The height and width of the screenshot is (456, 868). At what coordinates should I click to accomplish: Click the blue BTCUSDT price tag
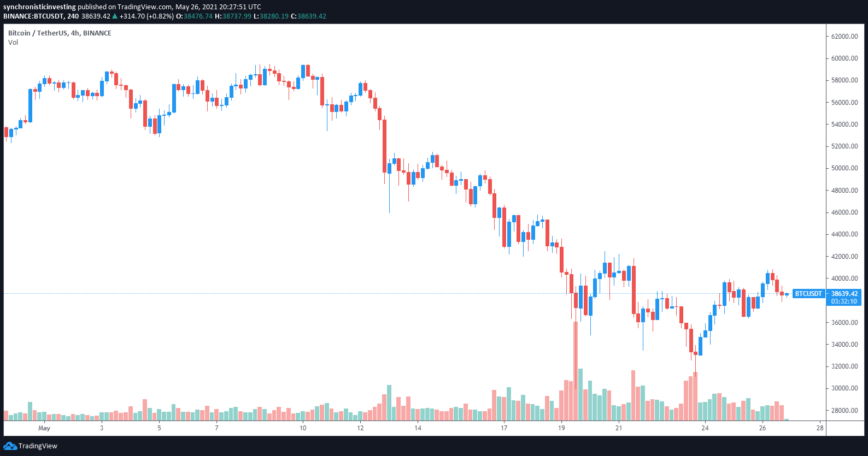point(808,294)
